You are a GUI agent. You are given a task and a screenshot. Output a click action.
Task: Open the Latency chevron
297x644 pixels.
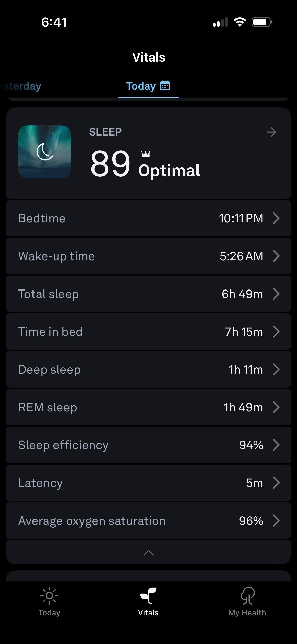(x=276, y=483)
